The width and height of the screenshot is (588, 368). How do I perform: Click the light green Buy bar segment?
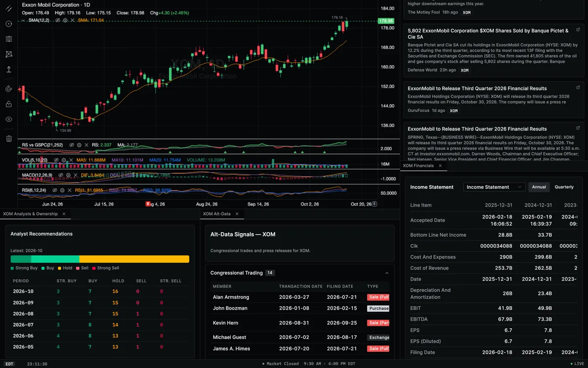tap(55, 259)
